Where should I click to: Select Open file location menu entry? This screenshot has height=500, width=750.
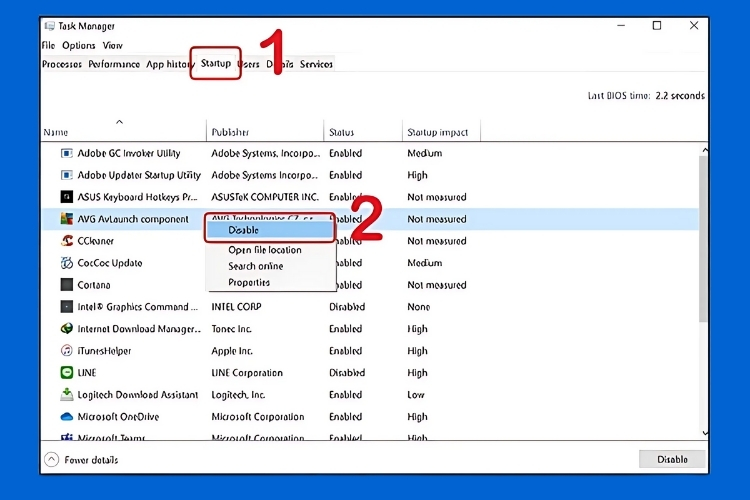tap(264, 250)
